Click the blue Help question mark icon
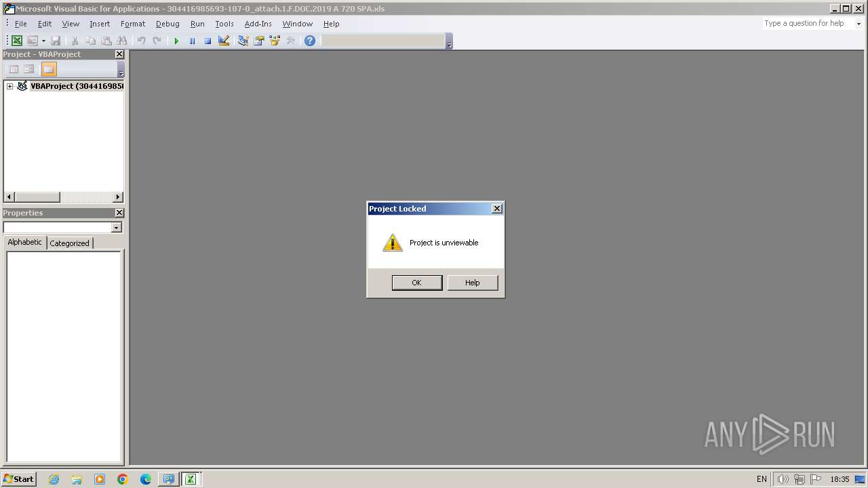Screen dimensions: 868x488 310,41
